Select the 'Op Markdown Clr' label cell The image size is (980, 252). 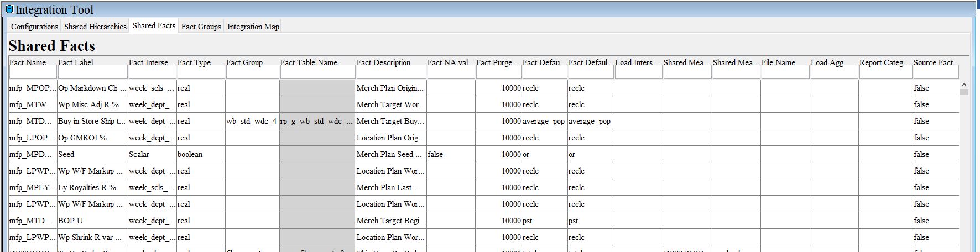[x=92, y=88]
